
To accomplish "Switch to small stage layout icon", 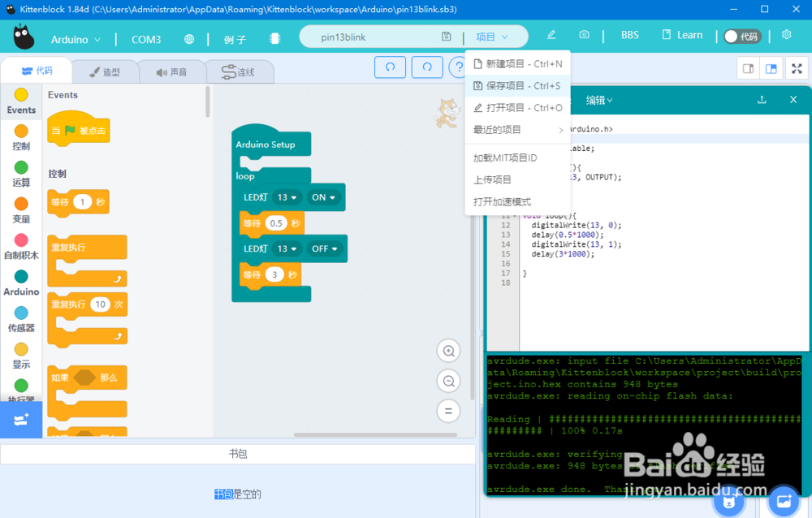I will [x=749, y=68].
